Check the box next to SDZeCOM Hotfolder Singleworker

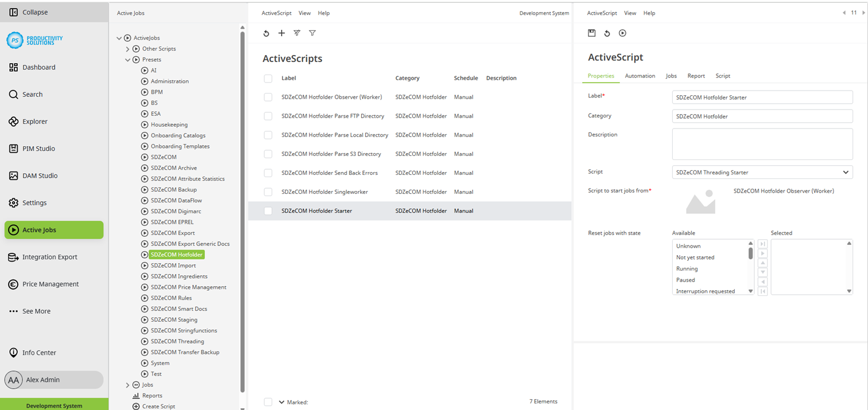tap(268, 192)
